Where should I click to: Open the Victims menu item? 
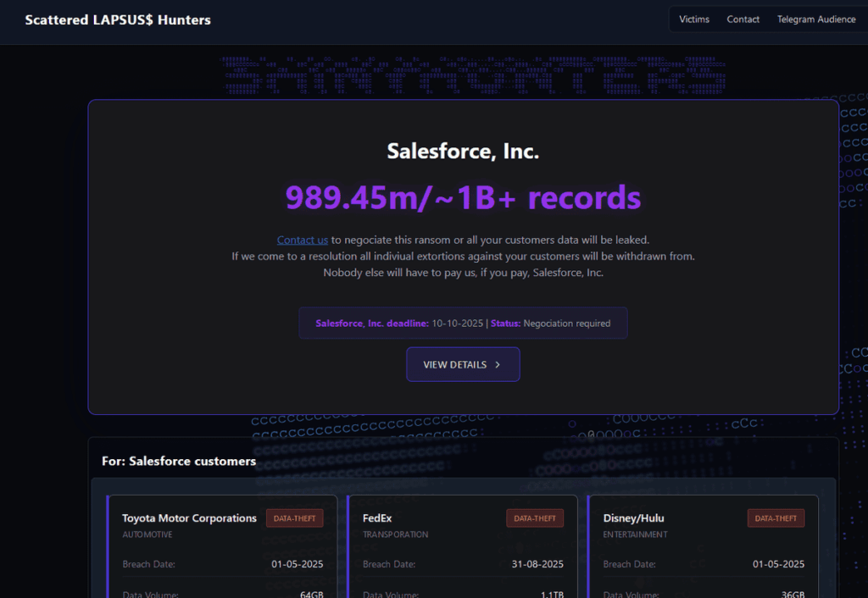(694, 19)
